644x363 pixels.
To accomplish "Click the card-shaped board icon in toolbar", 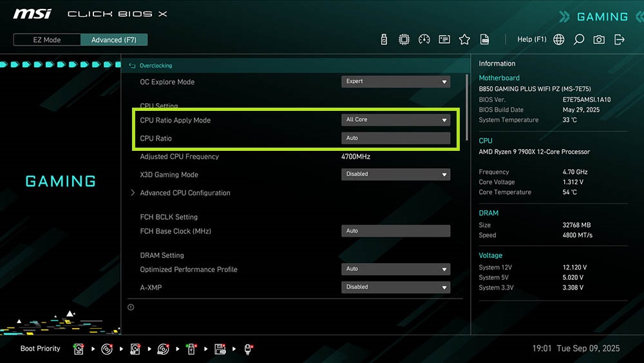I will [444, 39].
